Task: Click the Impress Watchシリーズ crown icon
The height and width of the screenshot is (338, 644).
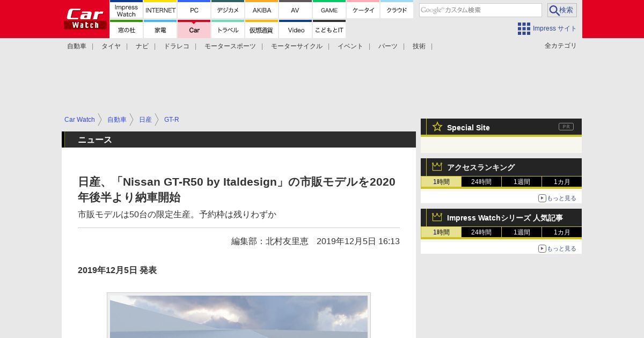Action: point(437,217)
